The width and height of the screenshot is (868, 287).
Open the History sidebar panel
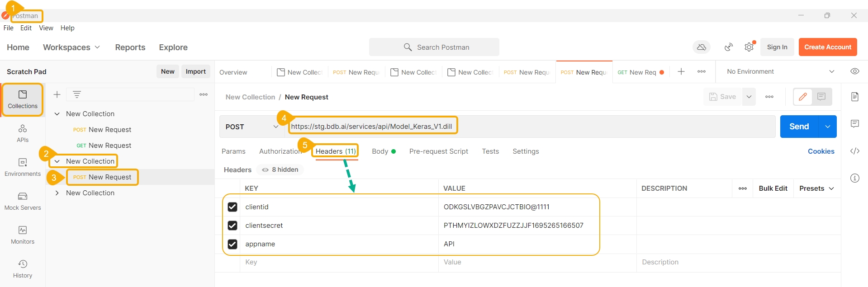[23, 269]
